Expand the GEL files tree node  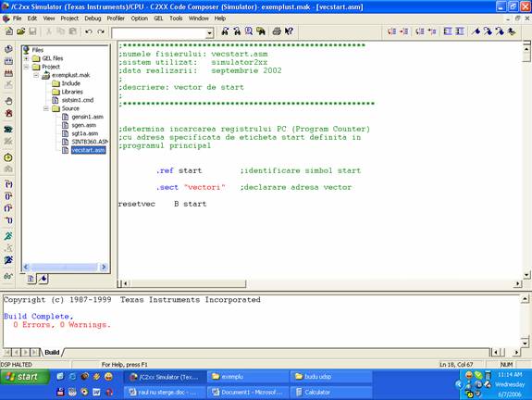coord(26,58)
